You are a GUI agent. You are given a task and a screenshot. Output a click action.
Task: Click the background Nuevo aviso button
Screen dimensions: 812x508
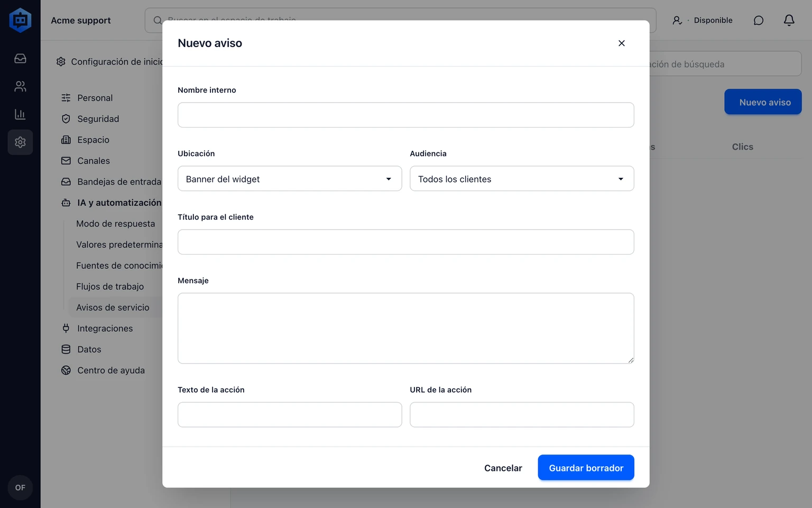tap(763, 102)
